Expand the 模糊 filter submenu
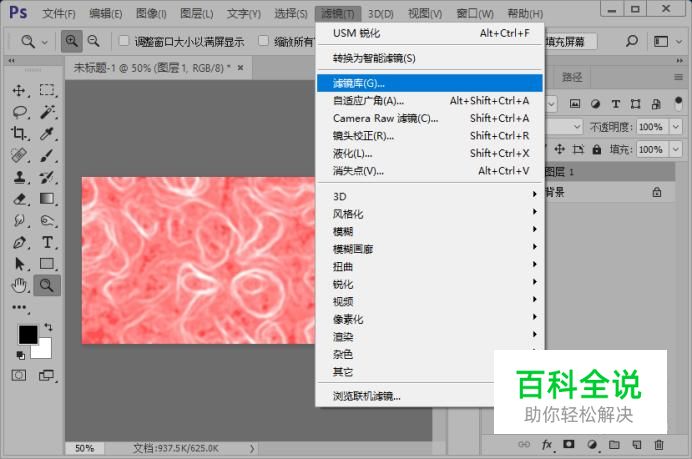 pos(430,231)
